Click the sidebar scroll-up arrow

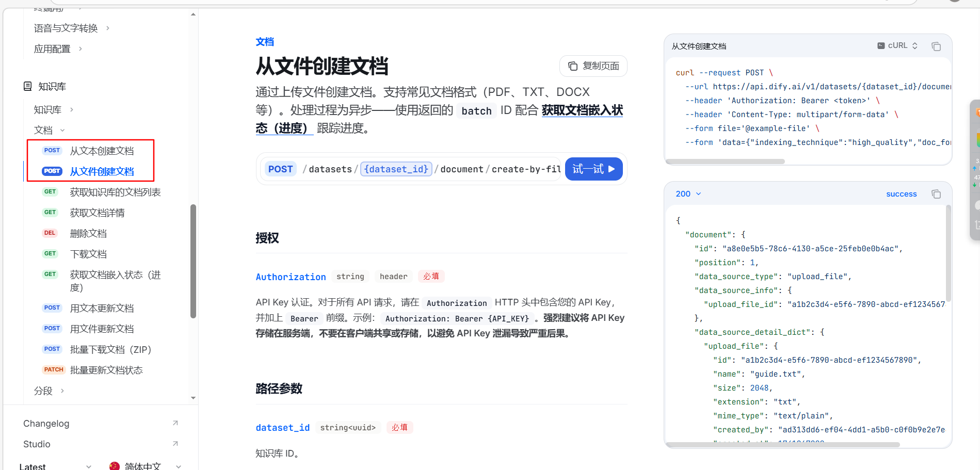[x=193, y=14]
